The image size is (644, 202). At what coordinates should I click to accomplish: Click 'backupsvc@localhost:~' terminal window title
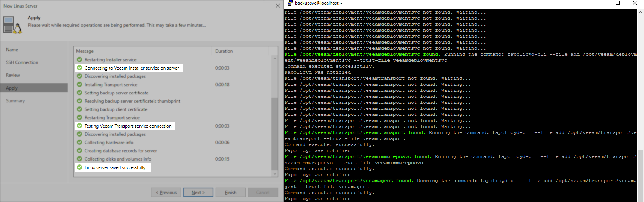click(x=318, y=3)
